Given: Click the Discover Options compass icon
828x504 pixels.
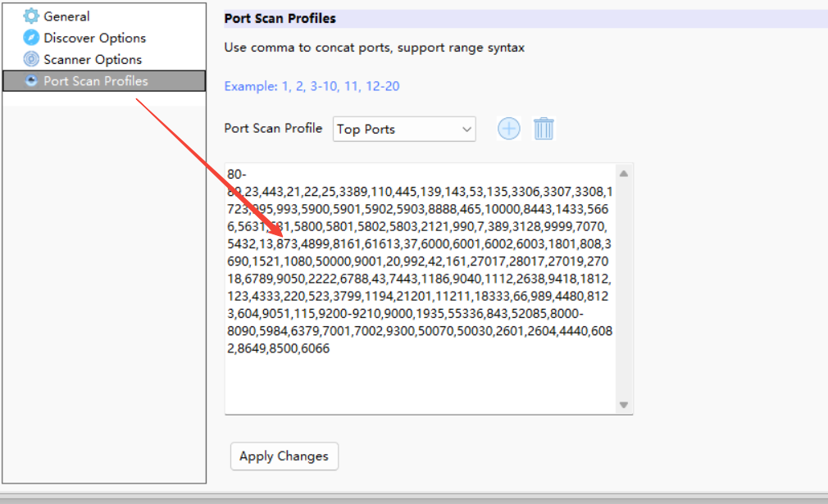Looking at the screenshot, I should click(31, 38).
